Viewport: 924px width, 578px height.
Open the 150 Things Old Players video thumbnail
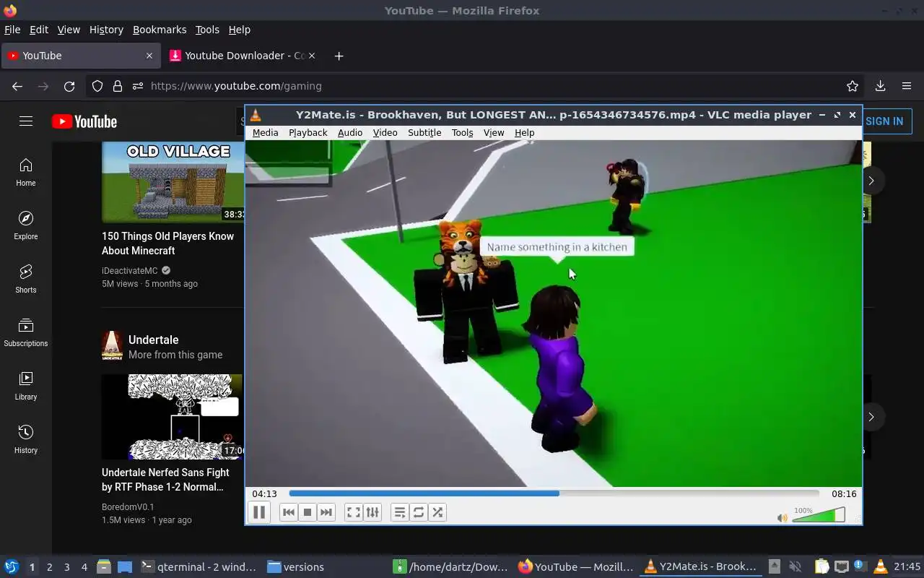pos(173,182)
